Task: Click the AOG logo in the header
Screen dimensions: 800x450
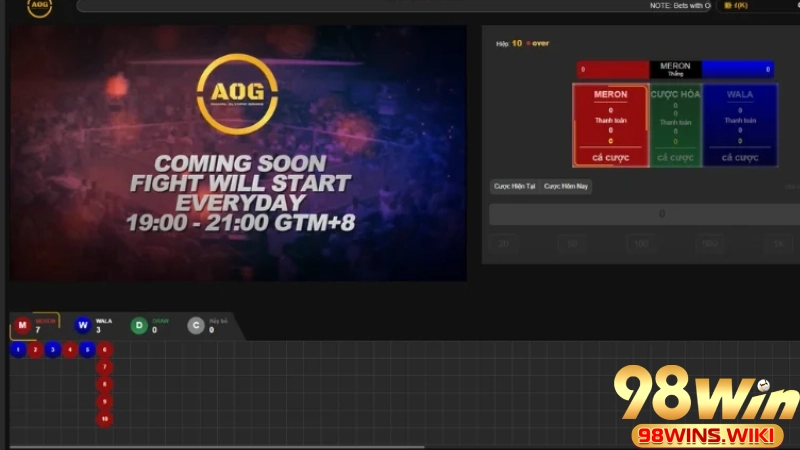Action: pyautogui.click(x=39, y=7)
